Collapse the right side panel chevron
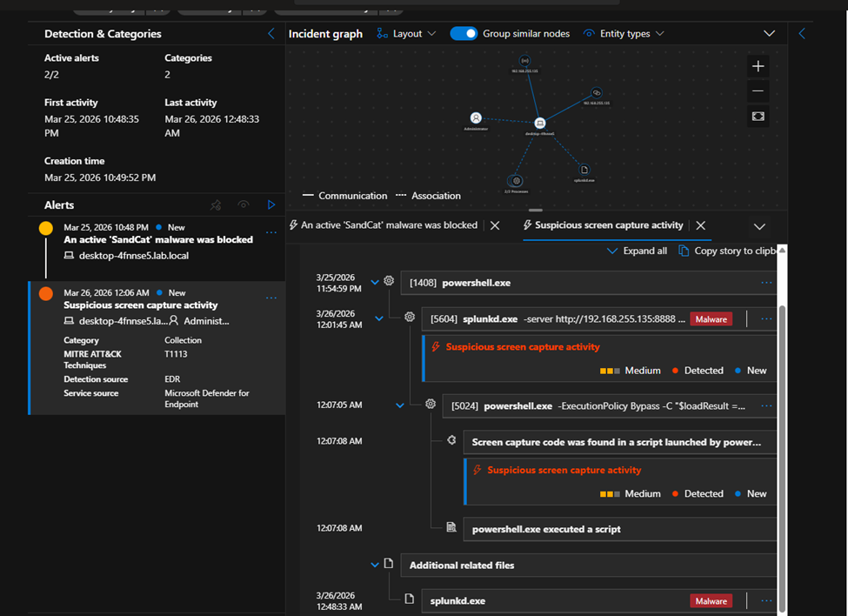This screenshot has height=616, width=848. pyautogui.click(x=802, y=34)
